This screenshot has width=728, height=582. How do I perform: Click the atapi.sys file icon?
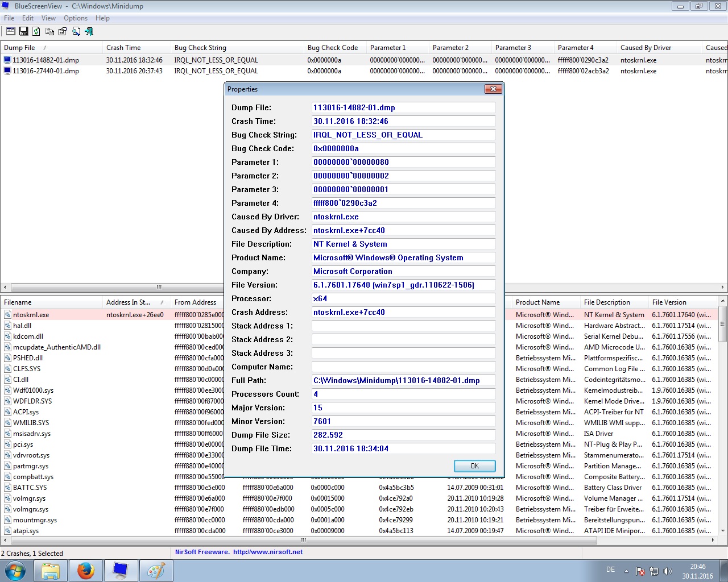click(8, 531)
